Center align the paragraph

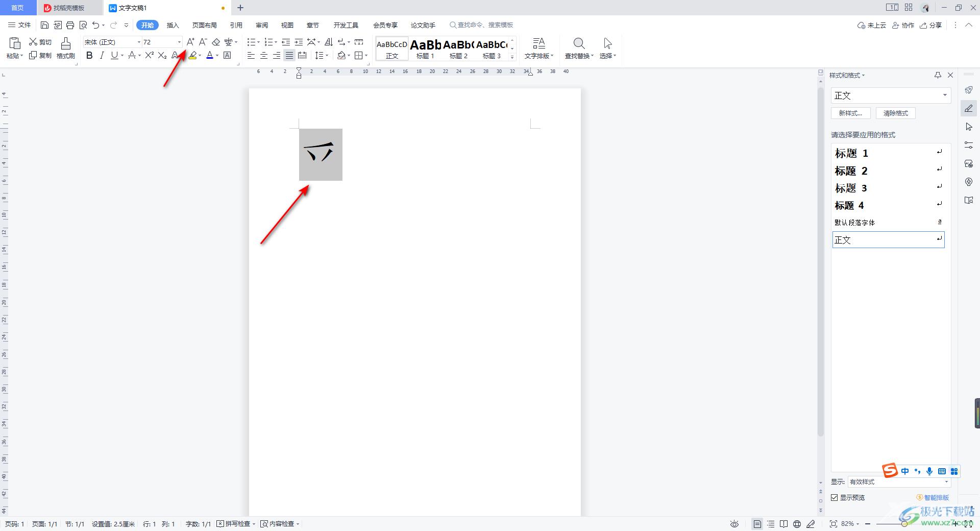click(264, 55)
